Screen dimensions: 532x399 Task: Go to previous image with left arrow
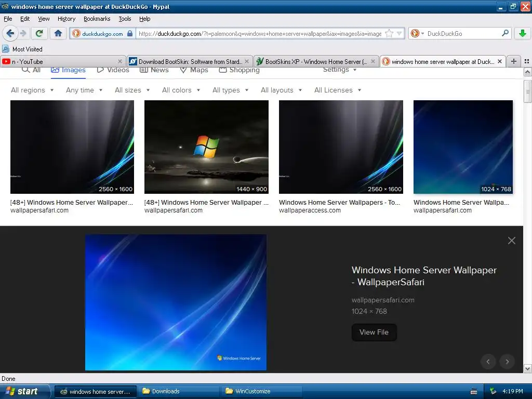click(x=488, y=362)
